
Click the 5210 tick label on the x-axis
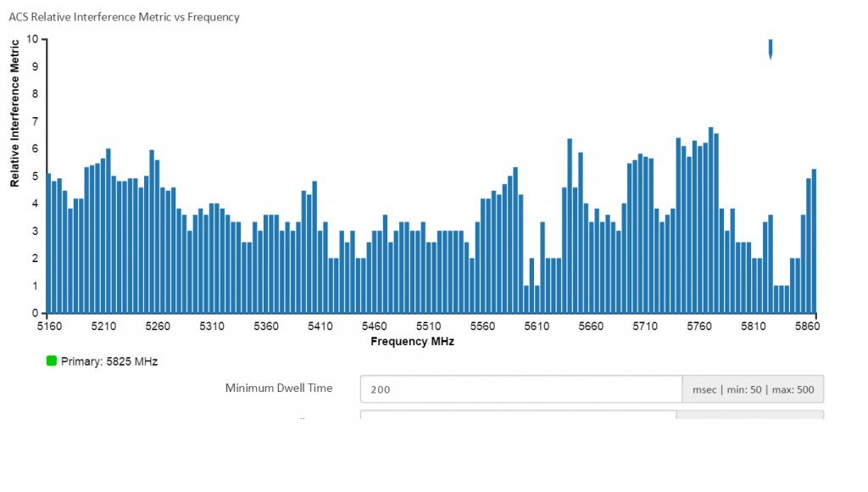point(103,326)
